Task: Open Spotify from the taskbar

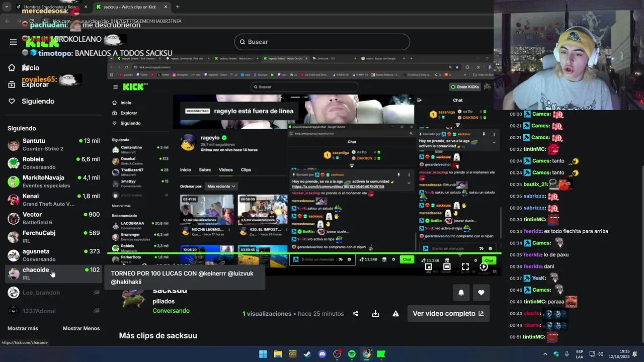Action: coord(352,354)
